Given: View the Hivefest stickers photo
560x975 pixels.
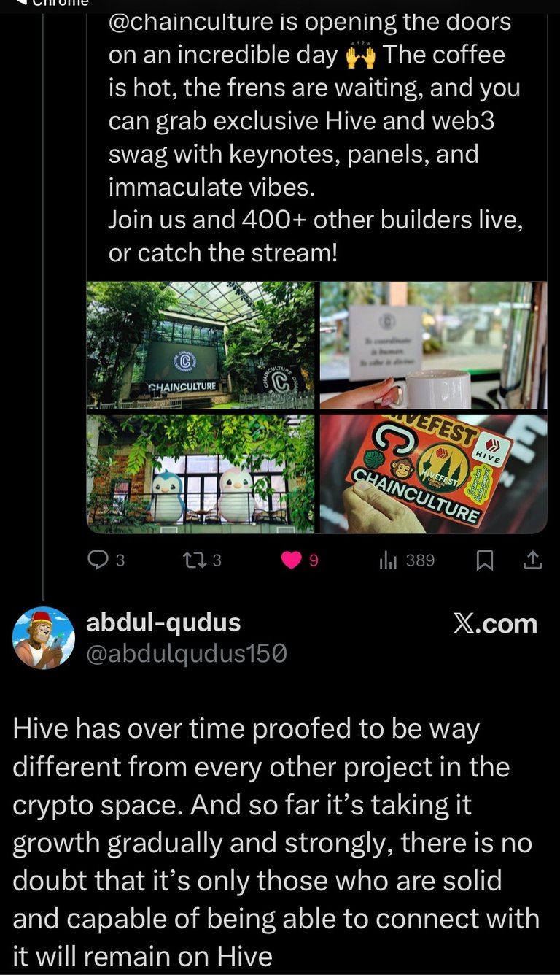Looking at the screenshot, I should click(433, 474).
